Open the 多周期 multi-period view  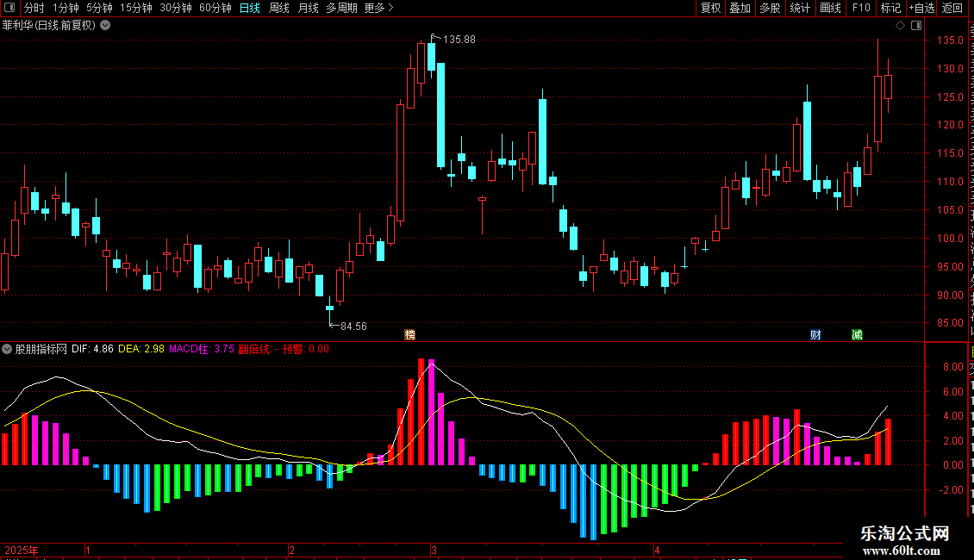[x=341, y=8]
